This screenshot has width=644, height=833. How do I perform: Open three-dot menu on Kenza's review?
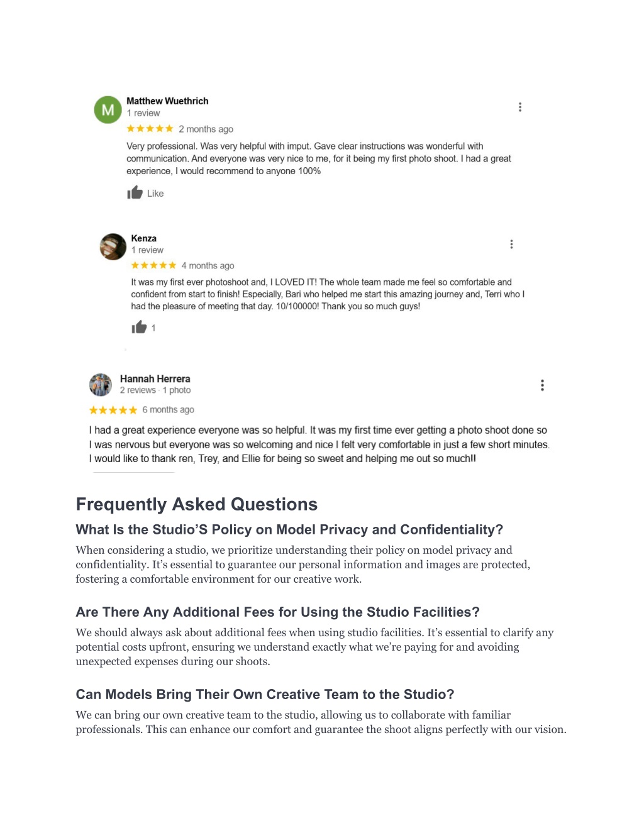point(511,244)
